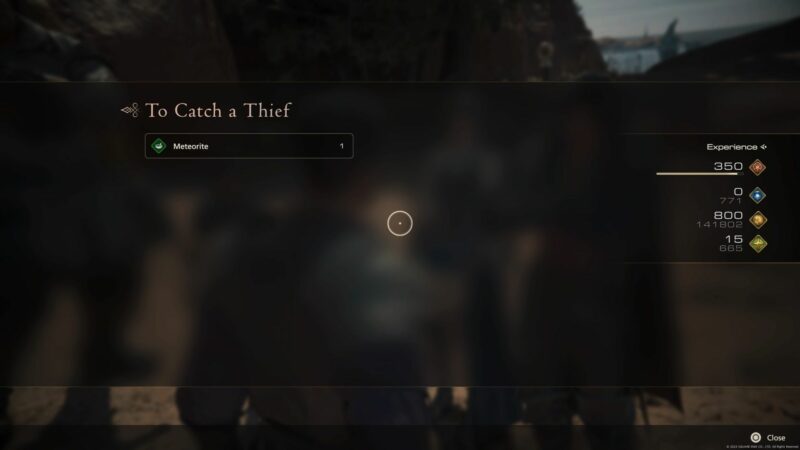
Task: Click the 15 renown reward value
Action: click(x=734, y=239)
